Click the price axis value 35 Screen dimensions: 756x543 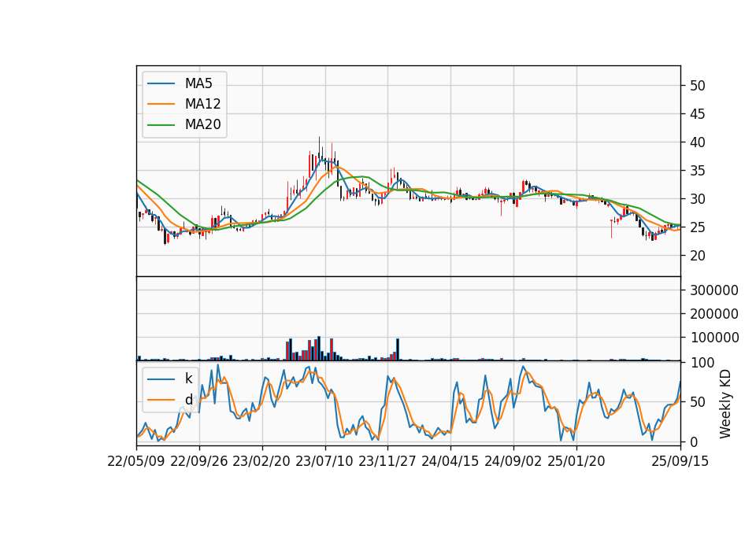(697, 171)
